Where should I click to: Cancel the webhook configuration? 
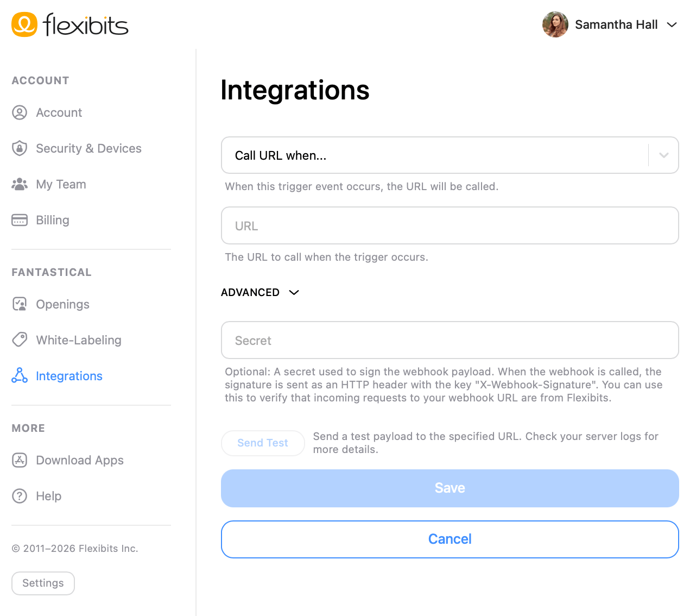pos(450,539)
